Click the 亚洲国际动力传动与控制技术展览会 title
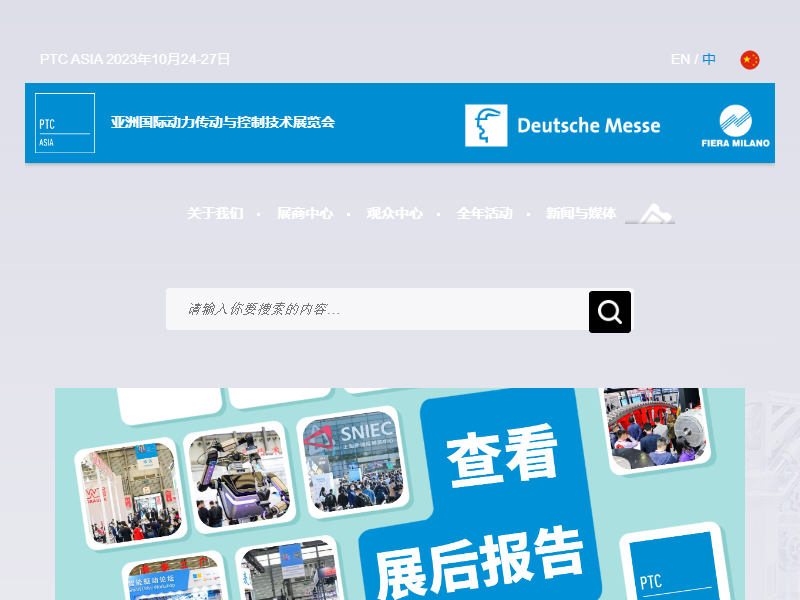Viewport: 800px width, 600px height. 222,122
